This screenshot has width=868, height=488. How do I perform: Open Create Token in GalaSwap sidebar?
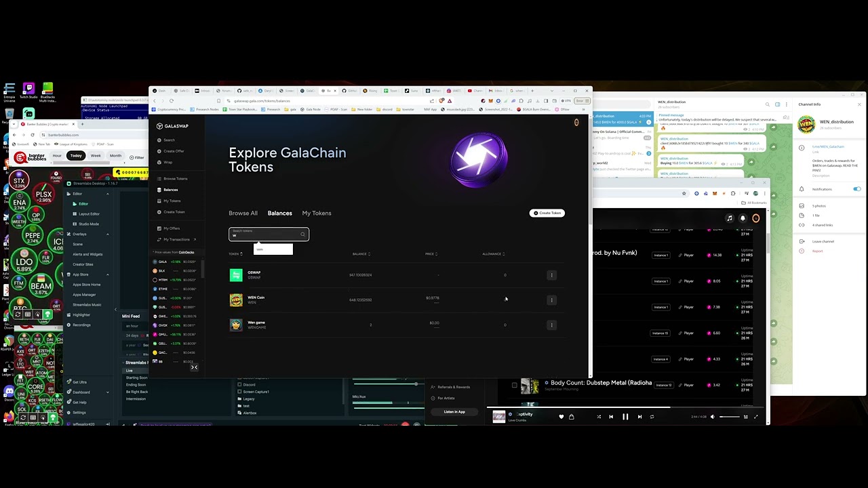point(171,211)
